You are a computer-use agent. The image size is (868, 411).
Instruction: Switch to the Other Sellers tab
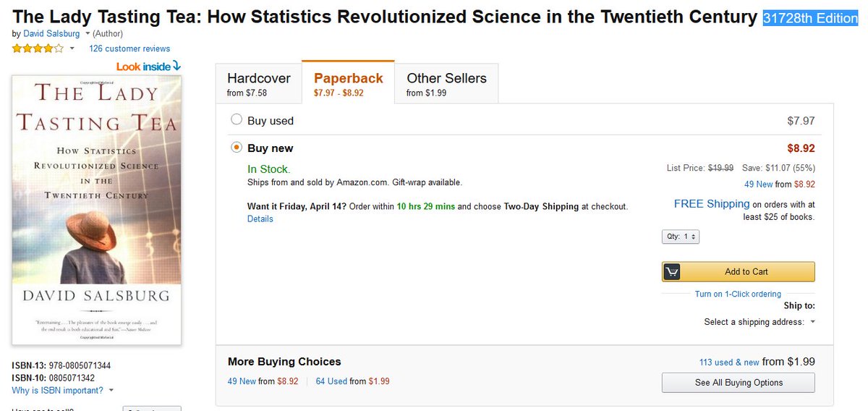446,83
